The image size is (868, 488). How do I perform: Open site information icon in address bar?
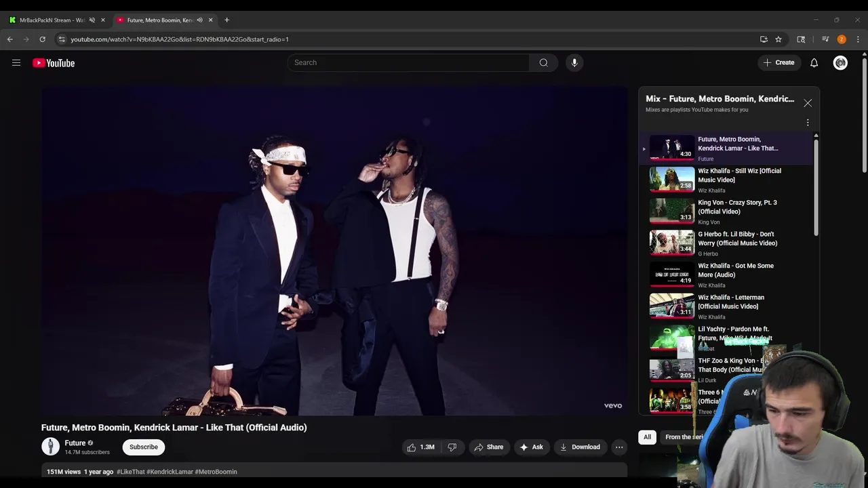[62, 39]
